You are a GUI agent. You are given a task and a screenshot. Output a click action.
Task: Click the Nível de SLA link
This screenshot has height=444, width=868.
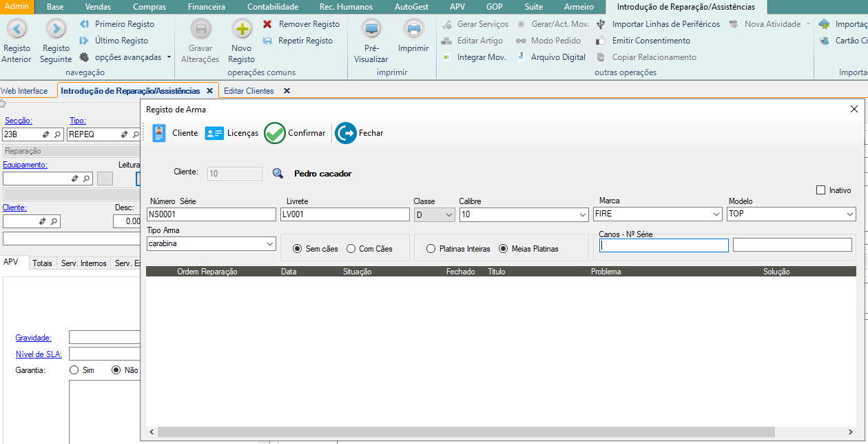[x=39, y=354]
